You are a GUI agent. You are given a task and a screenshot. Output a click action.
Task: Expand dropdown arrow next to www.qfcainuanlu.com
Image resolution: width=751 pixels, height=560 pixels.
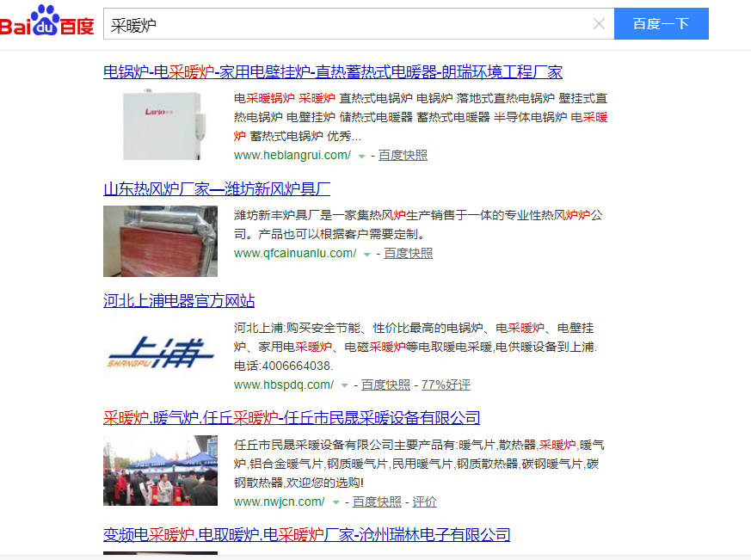click(367, 255)
